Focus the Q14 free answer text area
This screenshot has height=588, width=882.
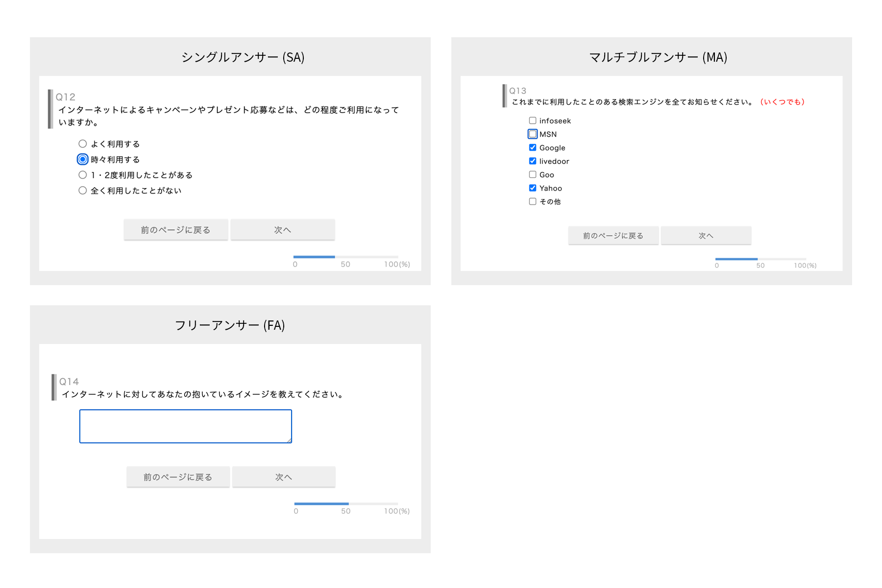coord(185,426)
